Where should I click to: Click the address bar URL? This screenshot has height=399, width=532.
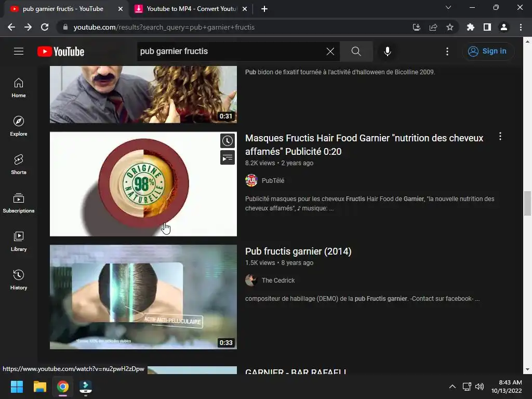[164, 27]
